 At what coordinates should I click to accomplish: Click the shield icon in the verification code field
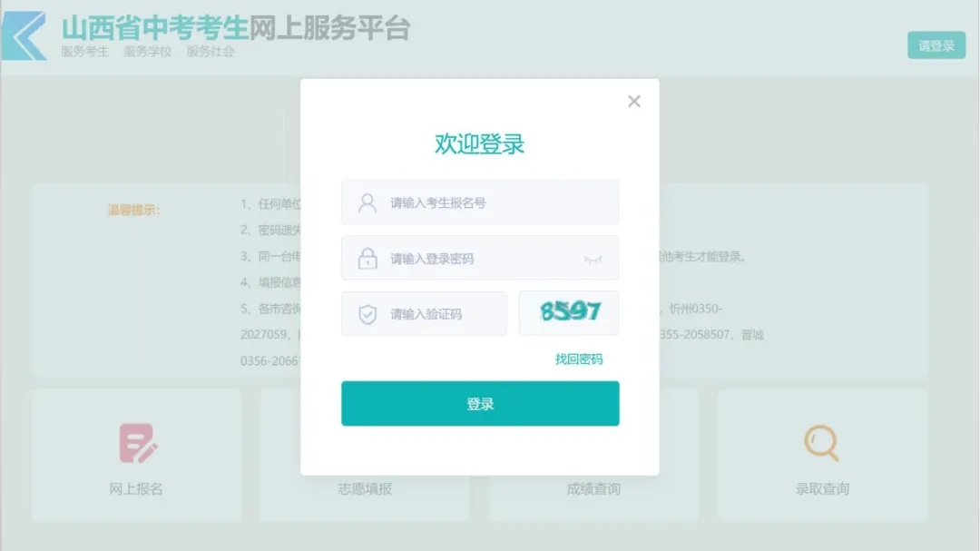pyautogui.click(x=367, y=314)
